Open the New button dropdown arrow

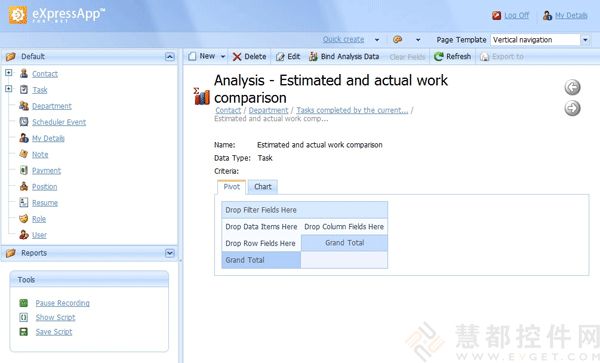(x=223, y=57)
